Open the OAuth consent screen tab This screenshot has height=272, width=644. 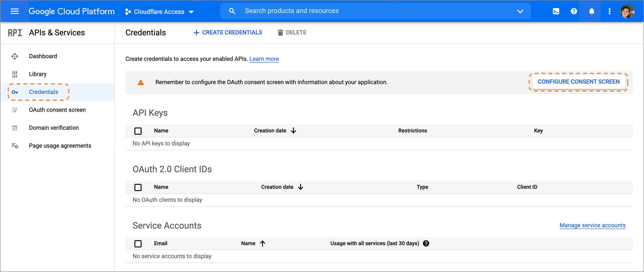(x=57, y=110)
